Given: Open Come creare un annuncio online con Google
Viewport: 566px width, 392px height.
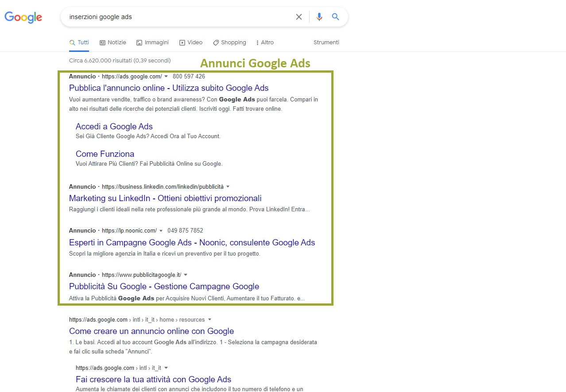Looking at the screenshot, I should pyautogui.click(x=151, y=331).
